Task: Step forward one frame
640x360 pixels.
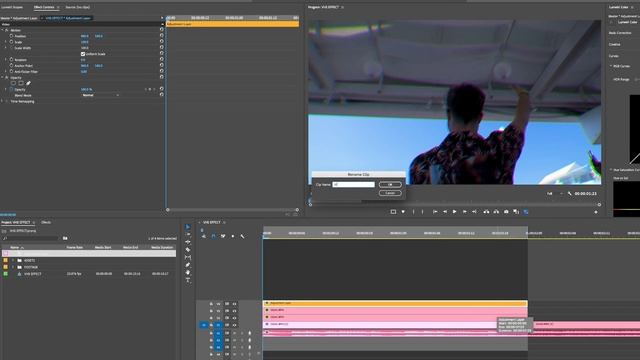Action: [464, 212]
